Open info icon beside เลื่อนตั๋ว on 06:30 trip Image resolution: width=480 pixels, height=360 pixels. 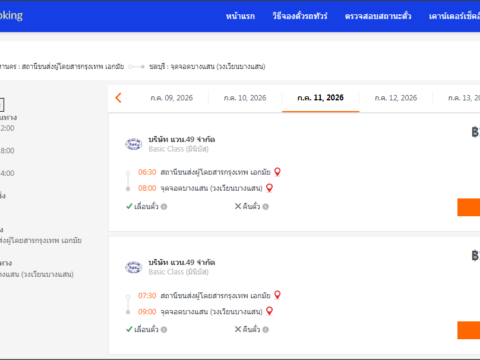click(x=164, y=207)
